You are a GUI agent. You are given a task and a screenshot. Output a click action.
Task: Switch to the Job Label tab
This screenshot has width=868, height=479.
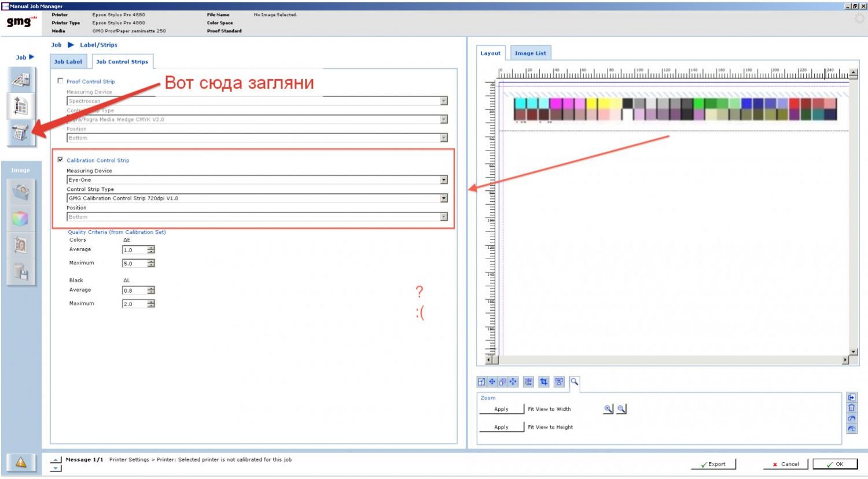[x=68, y=62]
